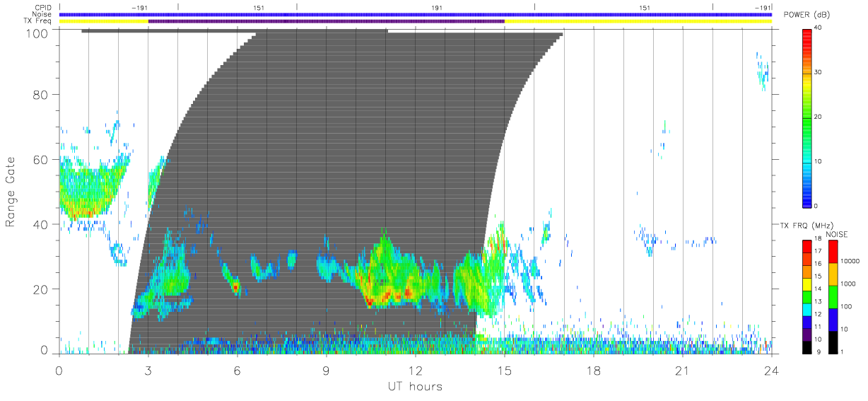Select the blue Noise strip along top
The image size is (868, 401).
pyautogui.click(x=416, y=14)
